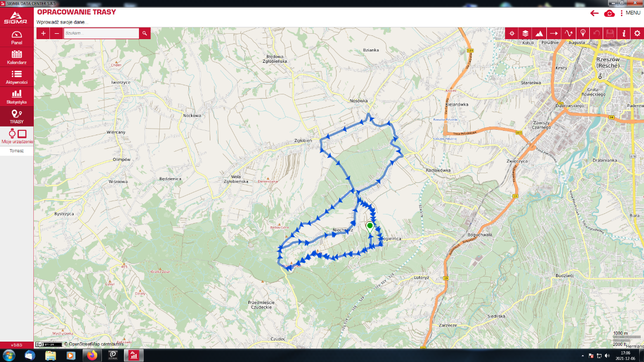644x362 pixels.
Task: Add a waypoint with the pin icon
Action: coord(582,33)
